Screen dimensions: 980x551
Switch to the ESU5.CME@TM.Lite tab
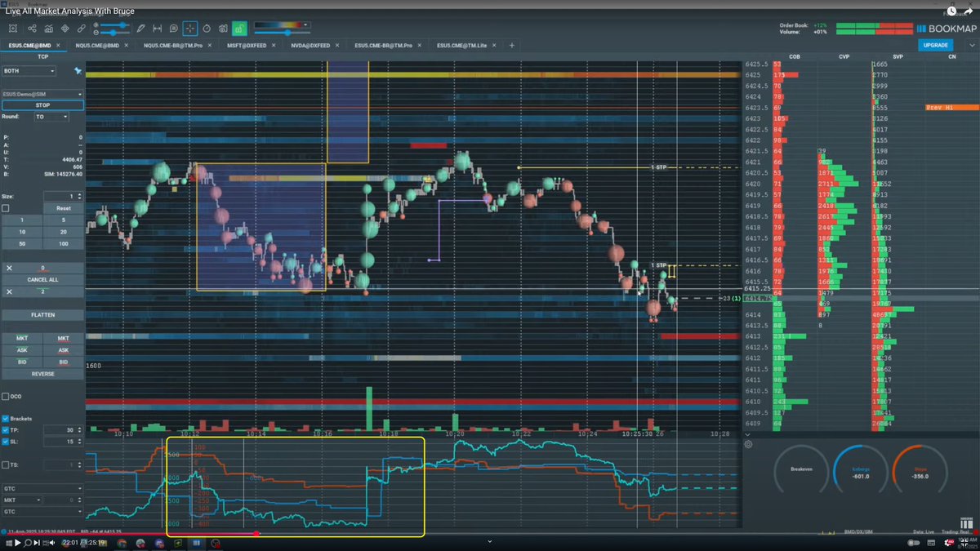tap(464, 45)
